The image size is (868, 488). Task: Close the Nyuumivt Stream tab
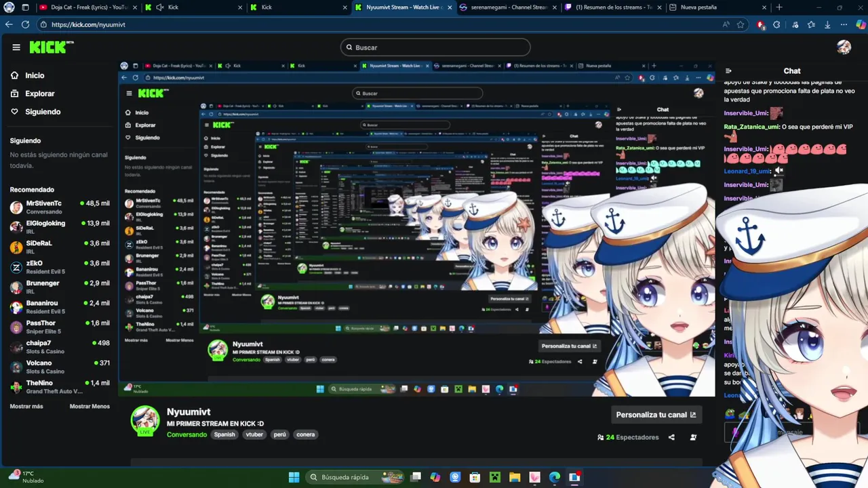450,7
